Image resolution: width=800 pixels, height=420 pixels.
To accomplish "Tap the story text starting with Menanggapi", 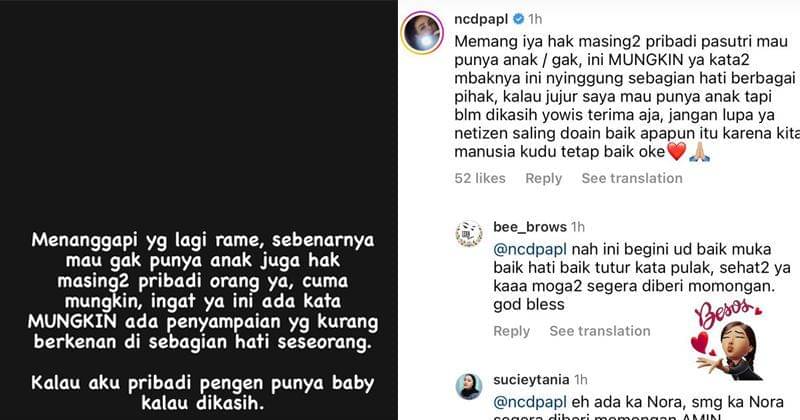I will click(x=203, y=291).
